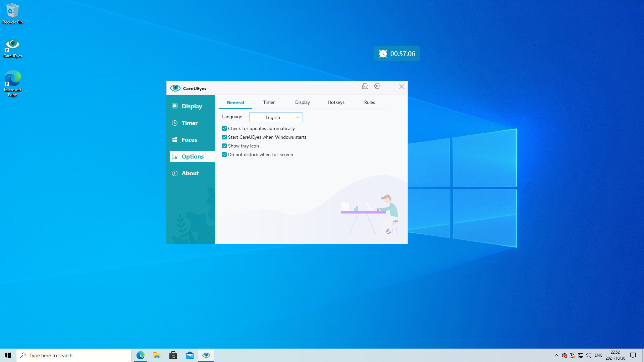The height and width of the screenshot is (362, 644).
Task: Switch to the Hotkeys tab
Action: point(336,102)
